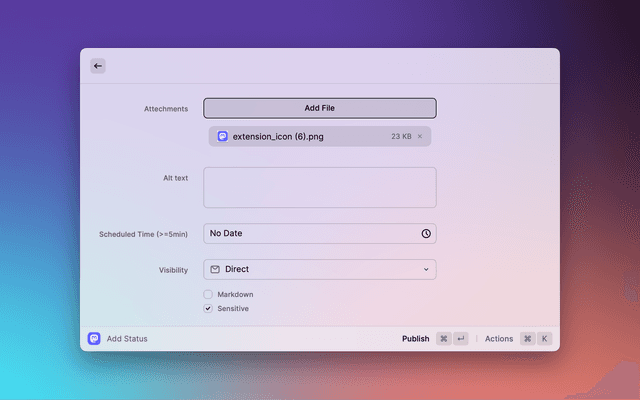This screenshot has height=400, width=640.
Task: Uncheck the Sensitive checkbox
Action: pyautogui.click(x=208, y=309)
